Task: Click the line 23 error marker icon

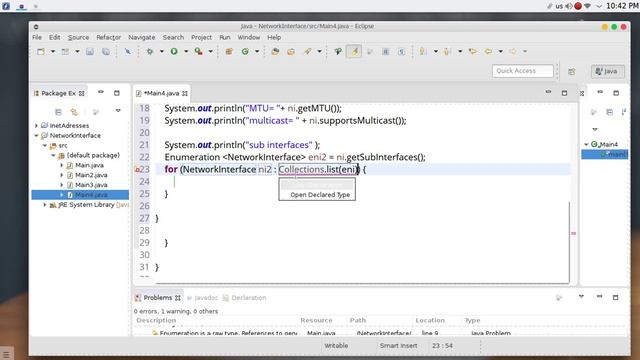Action: [137, 169]
